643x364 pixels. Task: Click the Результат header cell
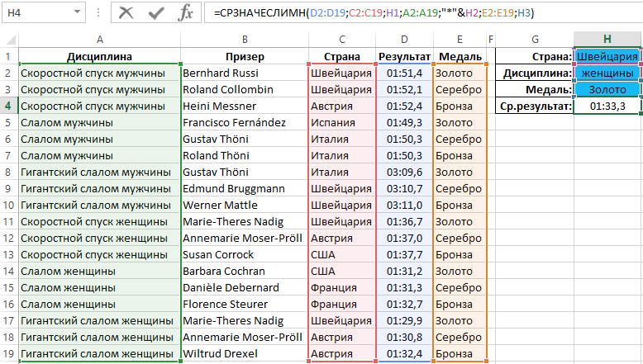404,56
